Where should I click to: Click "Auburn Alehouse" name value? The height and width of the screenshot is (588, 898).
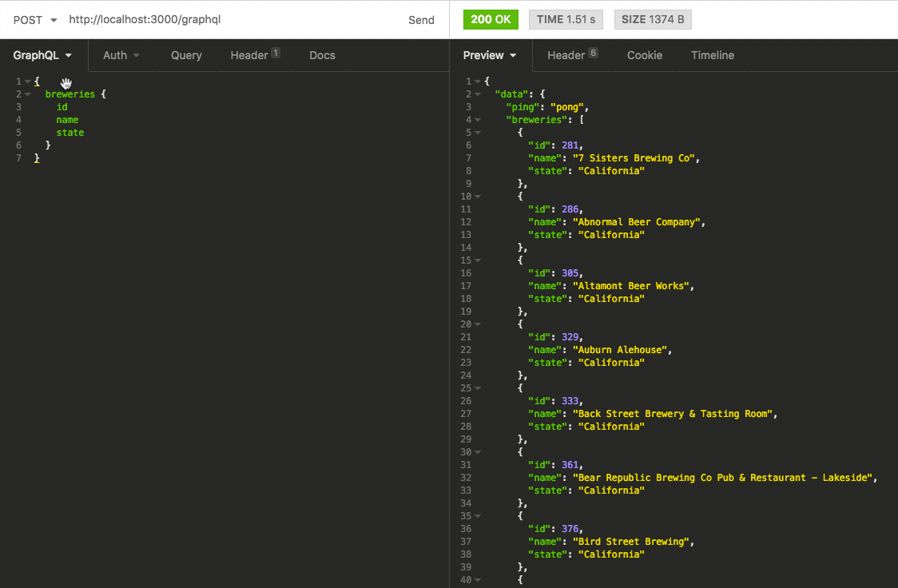[x=620, y=350]
